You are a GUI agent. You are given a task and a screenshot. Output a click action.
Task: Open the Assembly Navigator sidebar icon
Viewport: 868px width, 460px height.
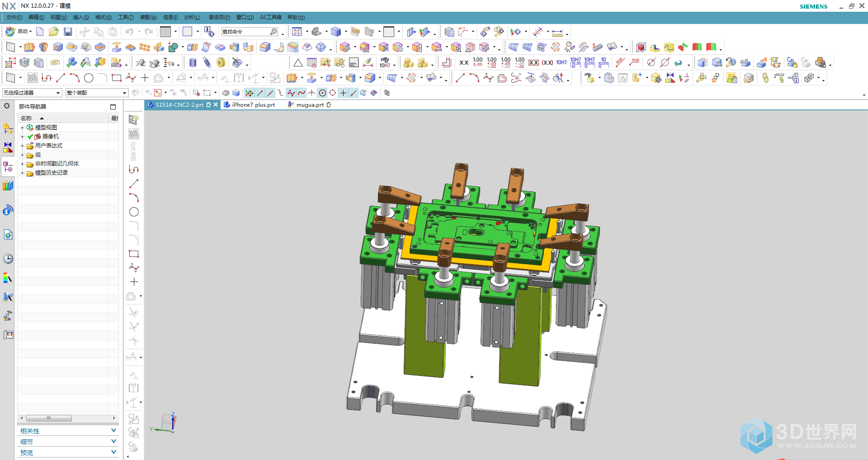pyautogui.click(x=8, y=129)
